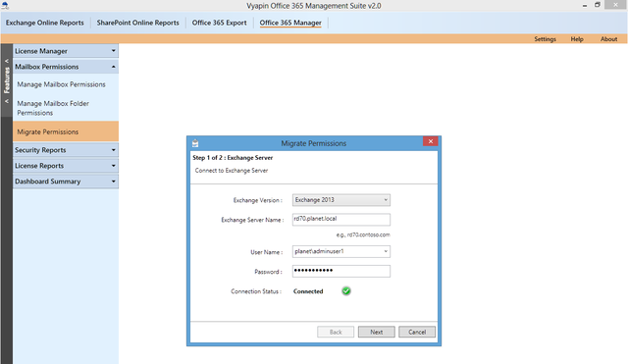Restore down the application window
The image size is (628, 364).
click(x=598, y=5)
